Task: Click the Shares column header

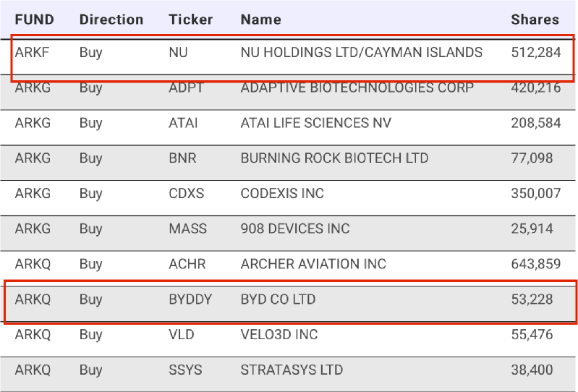Action: click(x=535, y=20)
